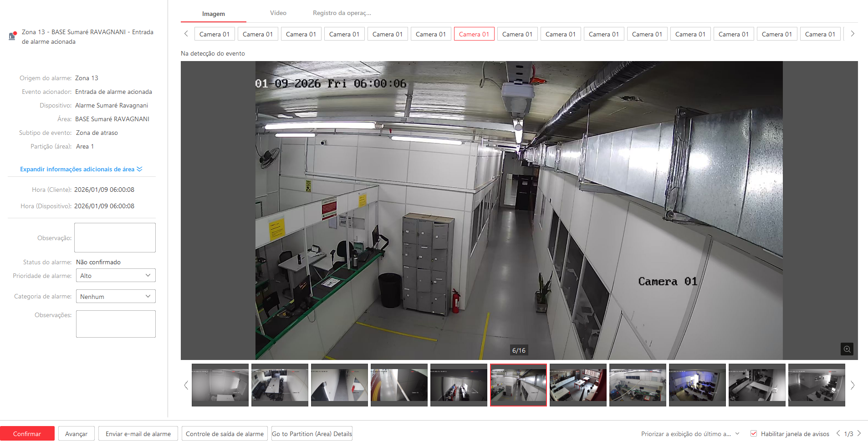Open Priorizar a exibição dropdown

[690, 434]
